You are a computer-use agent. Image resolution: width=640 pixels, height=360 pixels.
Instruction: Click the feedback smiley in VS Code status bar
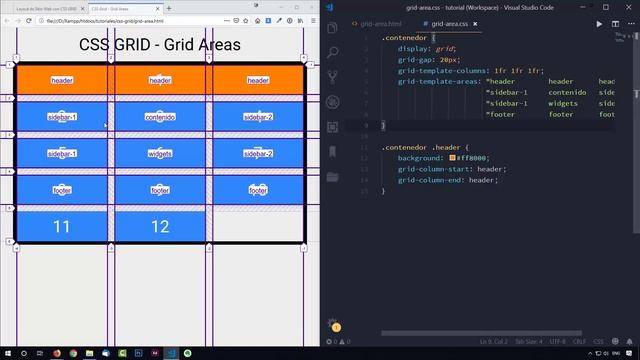coord(615,341)
